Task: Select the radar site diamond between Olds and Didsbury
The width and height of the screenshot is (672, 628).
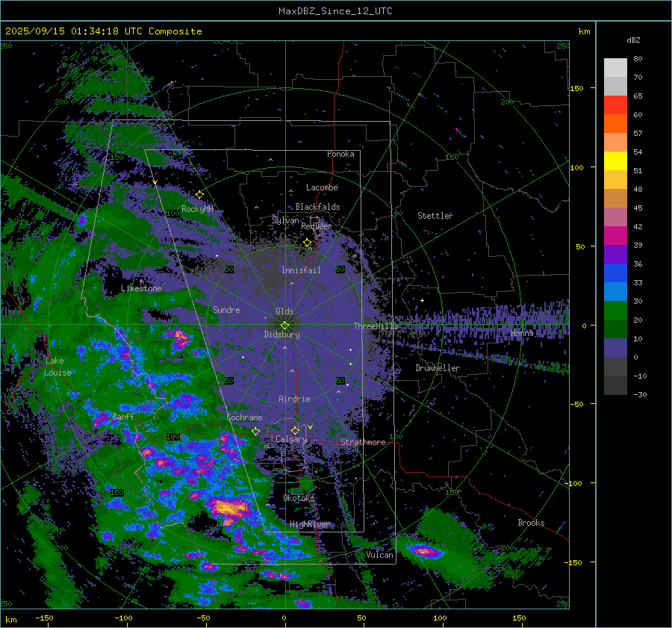Action: coord(284,326)
